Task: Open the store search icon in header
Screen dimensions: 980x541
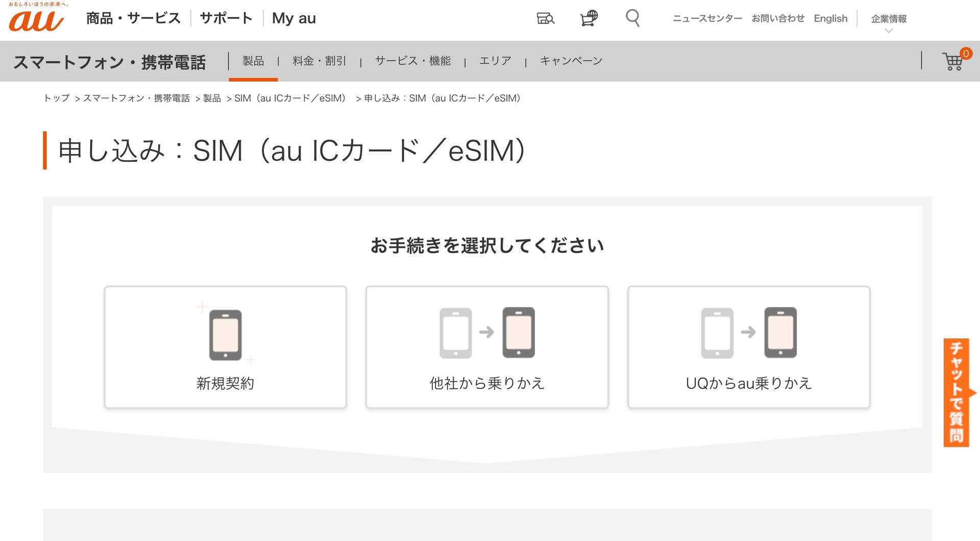Action: click(546, 18)
